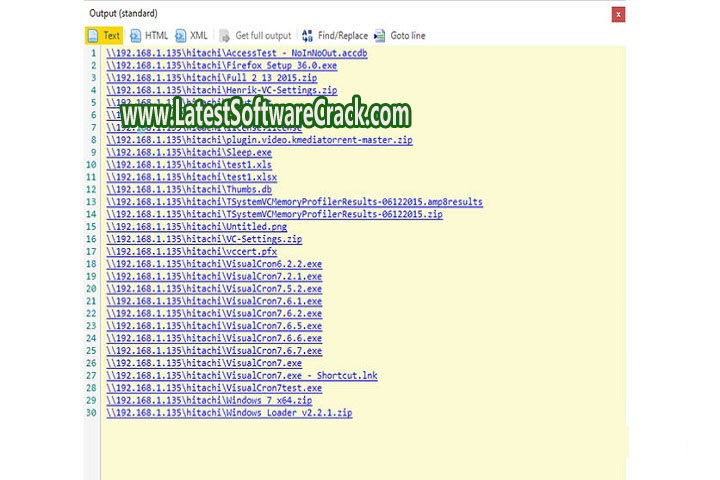Select plugin.video.kmediatorrent-master.zip link
Screen dimensions: 720x480
click(x=259, y=140)
